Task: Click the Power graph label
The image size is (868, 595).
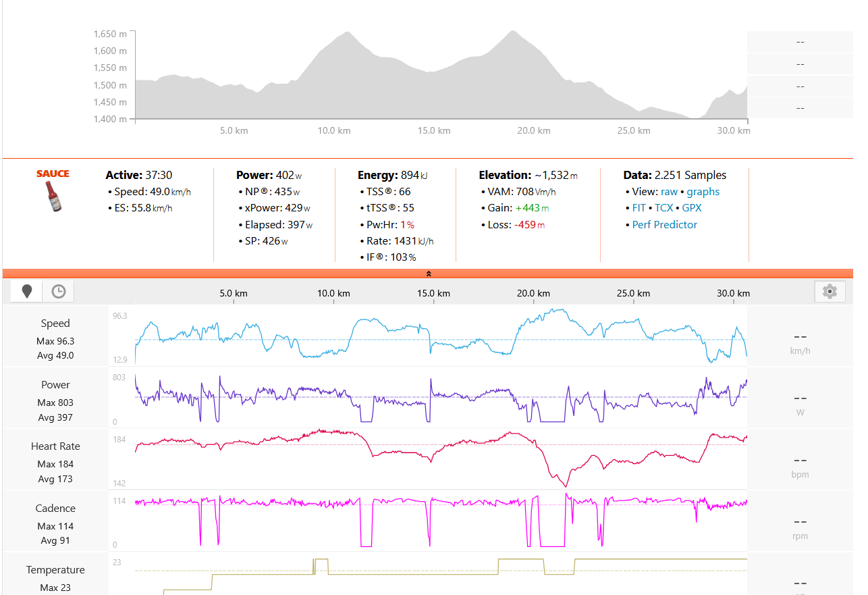Action: pos(55,385)
